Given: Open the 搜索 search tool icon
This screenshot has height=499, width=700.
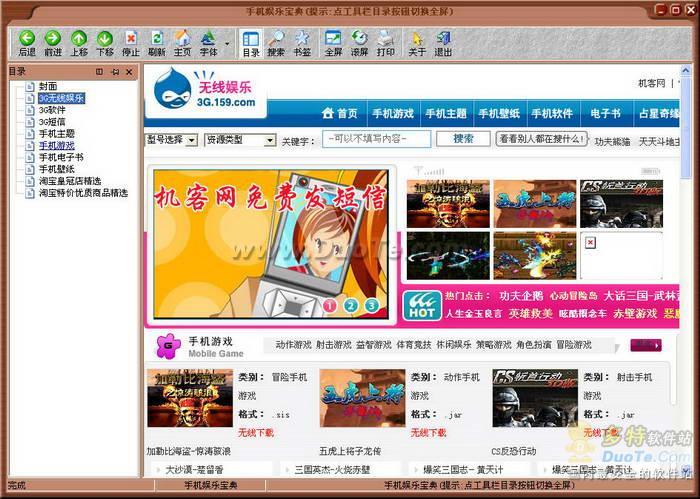Looking at the screenshot, I should pos(276,38).
